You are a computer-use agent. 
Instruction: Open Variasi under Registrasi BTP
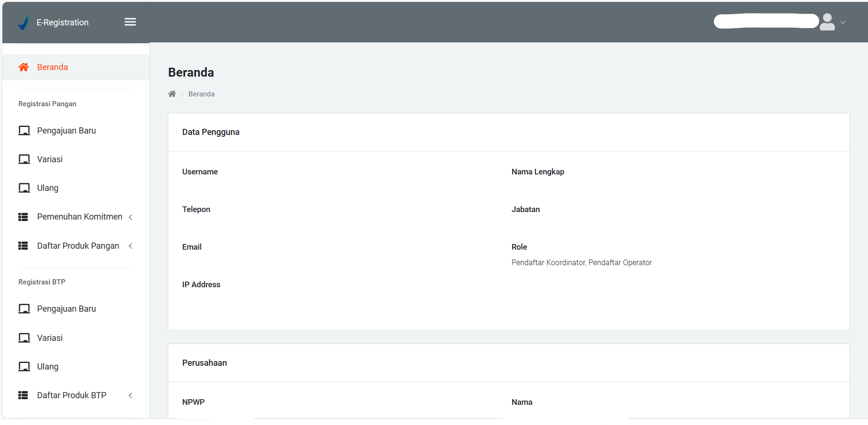point(50,338)
